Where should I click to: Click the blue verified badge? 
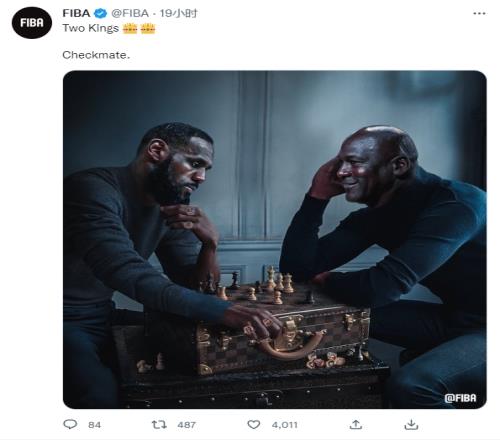click(100, 13)
